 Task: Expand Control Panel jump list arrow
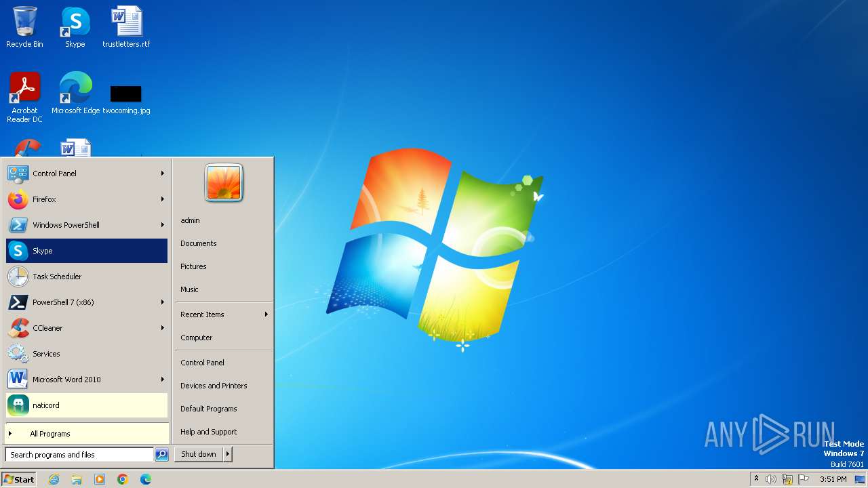[x=163, y=174]
